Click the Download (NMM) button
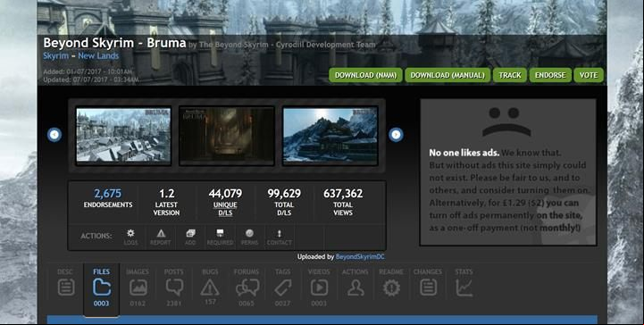This screenshot has width=644, height=325. pos(365,76)
